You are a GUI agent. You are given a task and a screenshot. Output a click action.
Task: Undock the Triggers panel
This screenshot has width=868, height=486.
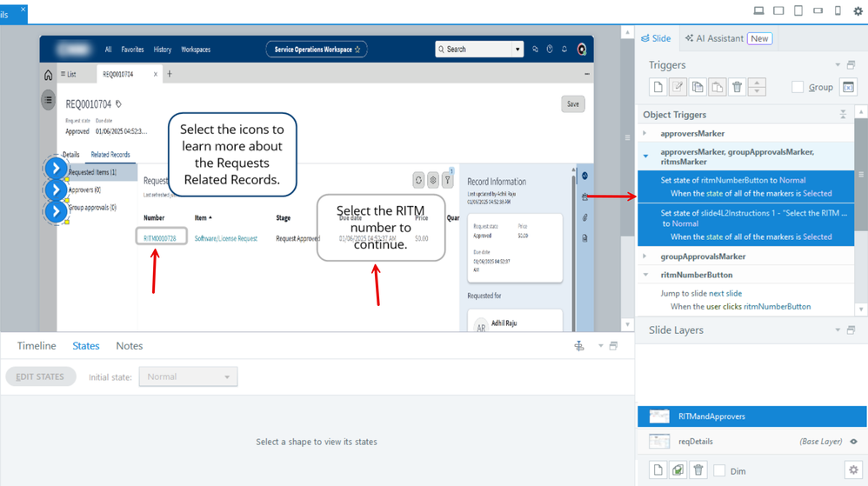click(x=851, y=64)
